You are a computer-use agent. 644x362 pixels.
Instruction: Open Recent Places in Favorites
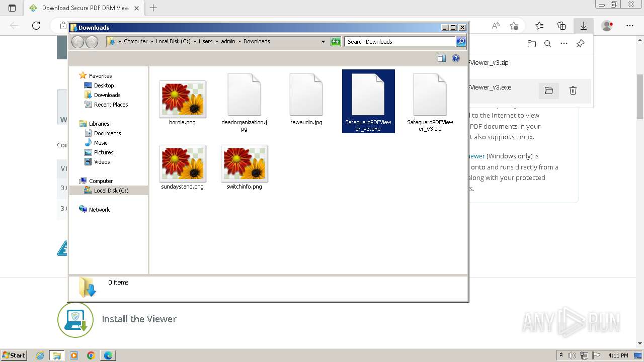111,105
